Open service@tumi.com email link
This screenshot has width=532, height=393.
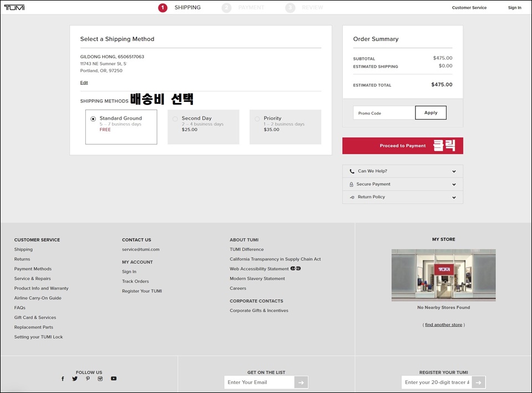140,249
